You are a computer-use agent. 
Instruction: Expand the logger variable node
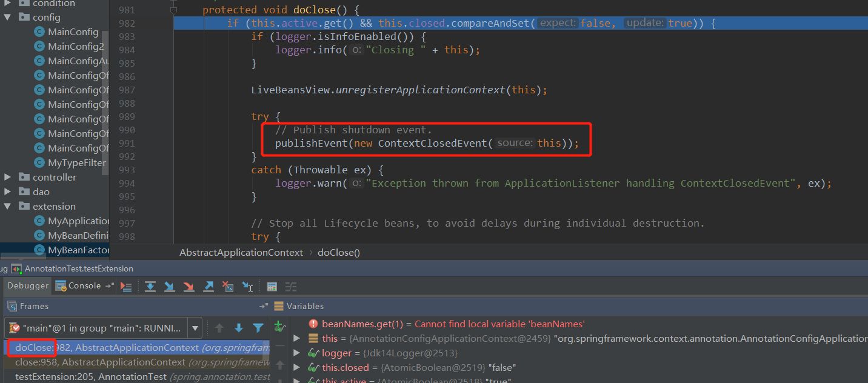296,353
